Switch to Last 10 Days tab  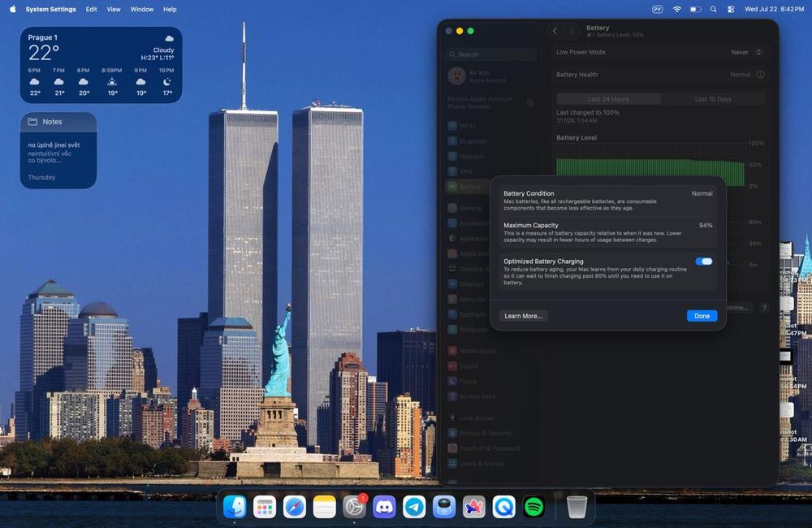(713, 99)
